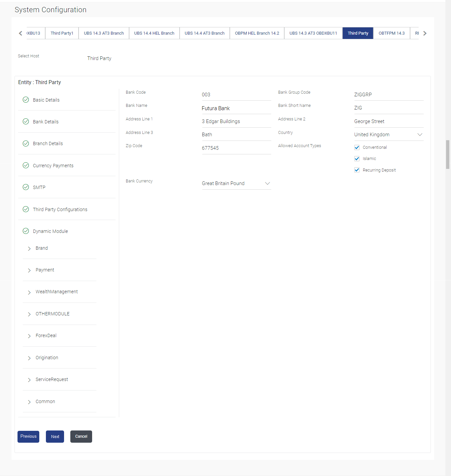Image resolution: width=451 pixels, height=476 pixels.
Task: Click Third Party Configurations checkmark icon
Action: point(26,209)
